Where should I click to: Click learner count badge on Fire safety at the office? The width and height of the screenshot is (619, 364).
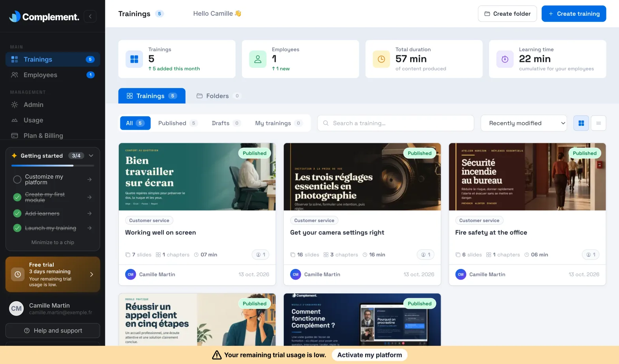591,255
